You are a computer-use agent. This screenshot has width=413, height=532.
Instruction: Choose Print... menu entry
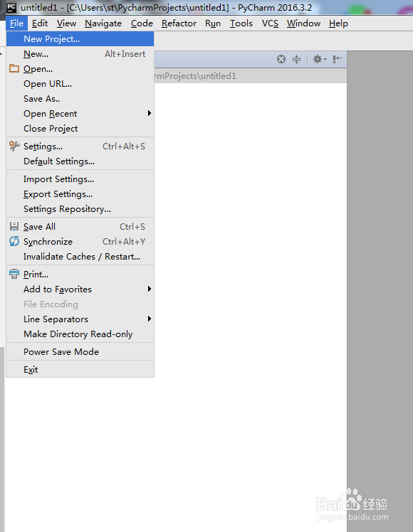click(x=80, y=274)
